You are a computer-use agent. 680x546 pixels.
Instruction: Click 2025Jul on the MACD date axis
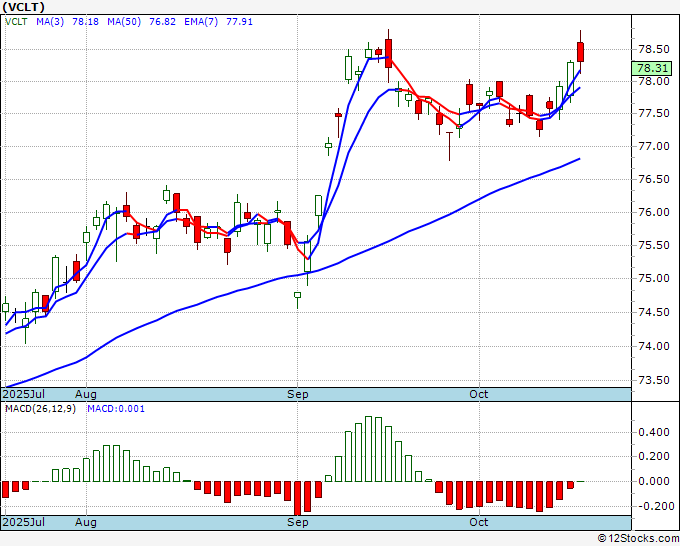(24, 522)
